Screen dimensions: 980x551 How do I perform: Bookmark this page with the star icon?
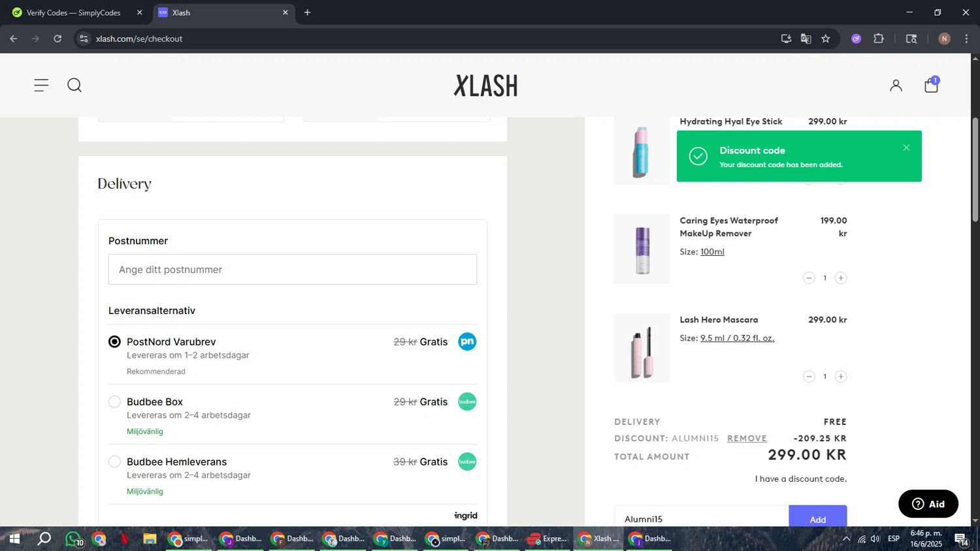pyautogui.click(x=826, y=39)
